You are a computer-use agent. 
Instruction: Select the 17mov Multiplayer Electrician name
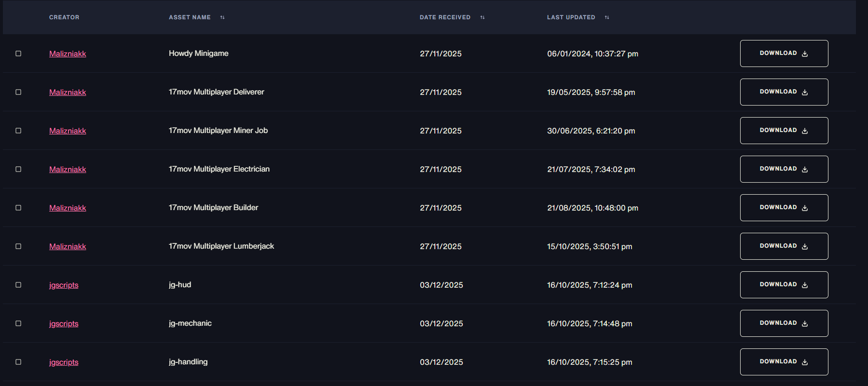point(219,169)
